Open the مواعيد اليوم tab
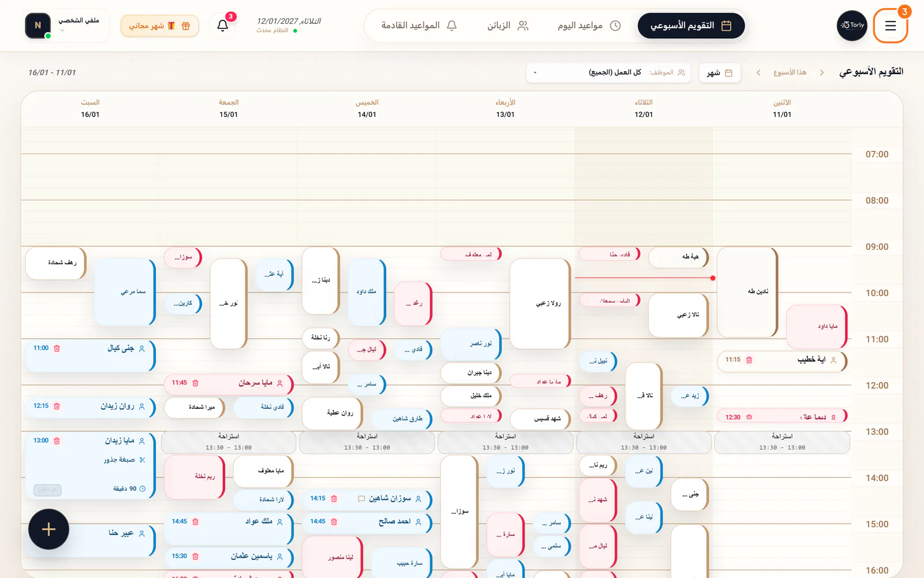 tap(589, 26)
